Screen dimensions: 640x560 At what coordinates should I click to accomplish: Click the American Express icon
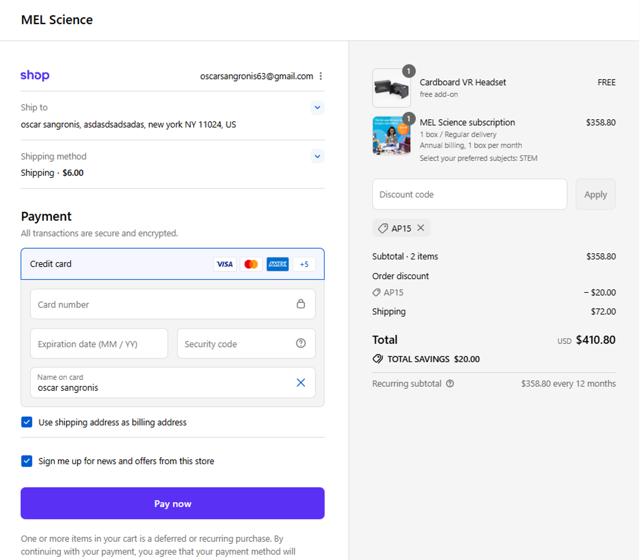(277, 264)
